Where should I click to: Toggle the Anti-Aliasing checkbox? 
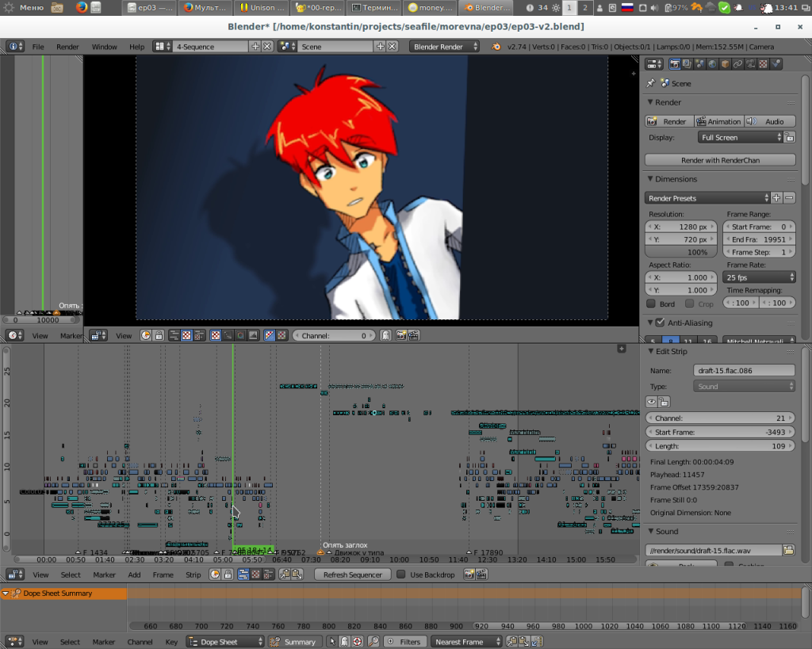pos(661,323)
